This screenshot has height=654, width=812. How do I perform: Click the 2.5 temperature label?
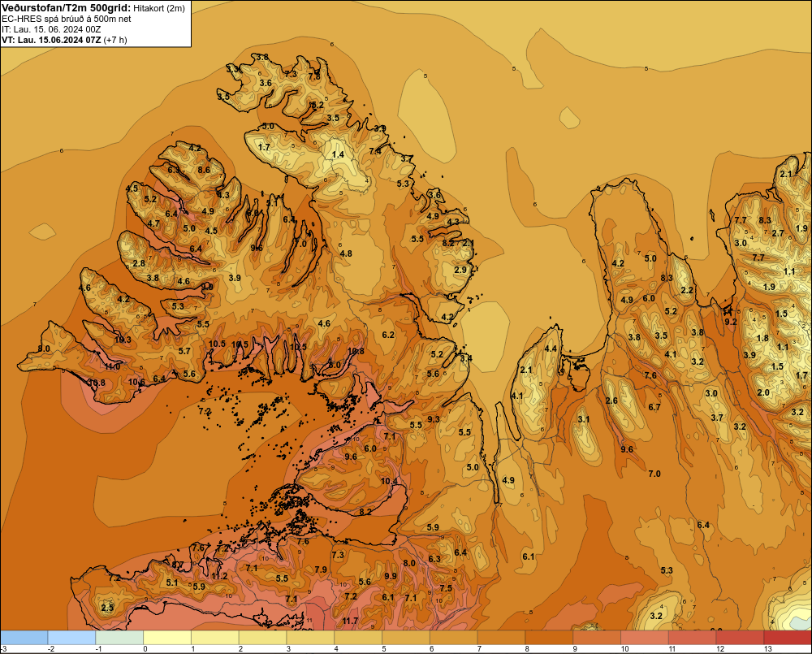[x=107, y=608]
